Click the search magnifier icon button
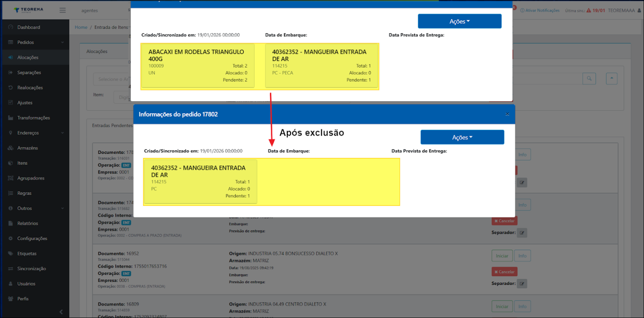644x318 pixels. coord(589,79)
